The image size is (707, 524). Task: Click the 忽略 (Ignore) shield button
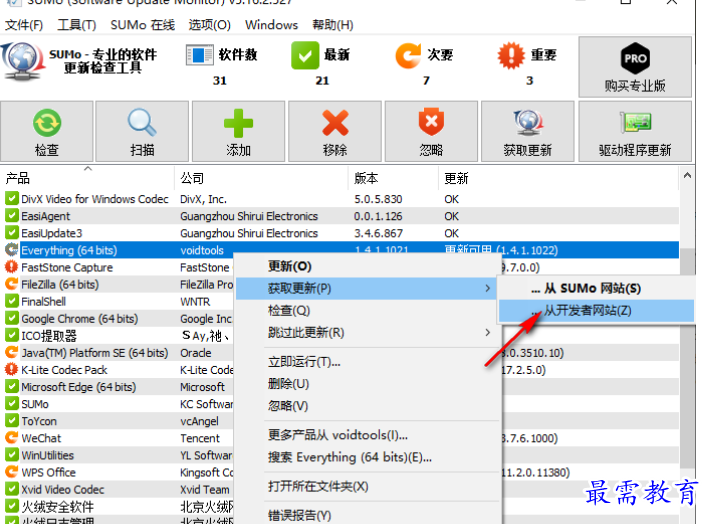point(431,131)
